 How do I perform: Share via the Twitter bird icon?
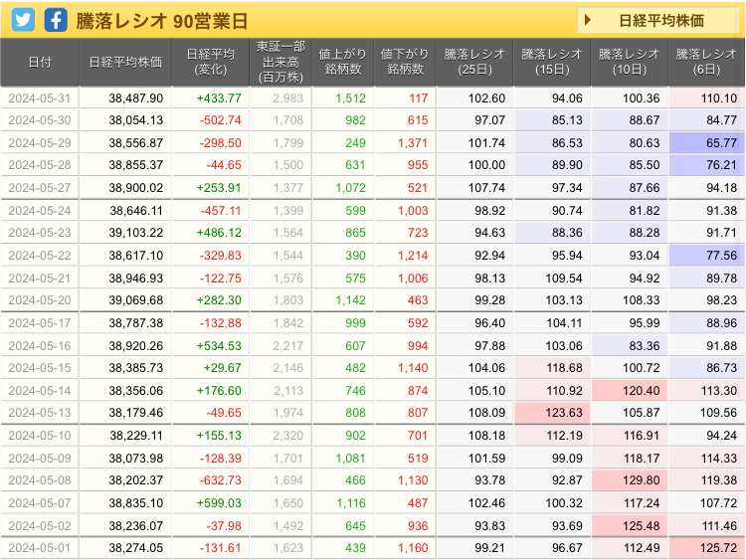tap(23, 20)
